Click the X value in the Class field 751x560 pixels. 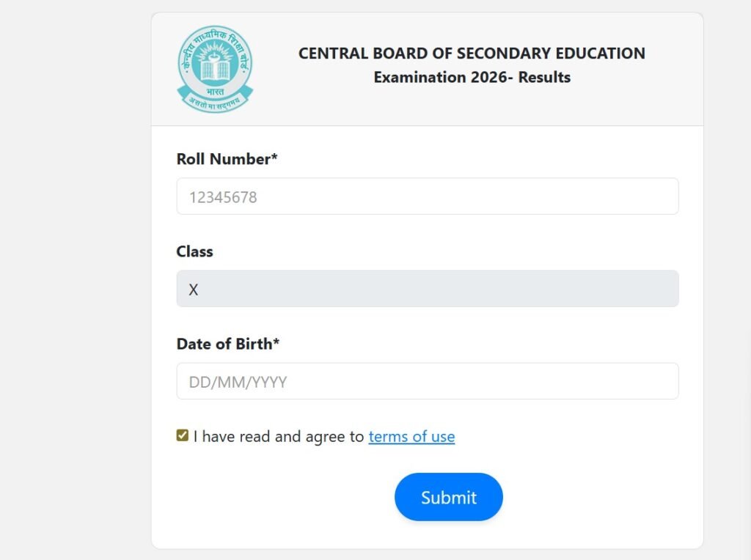tap(193, 289)
